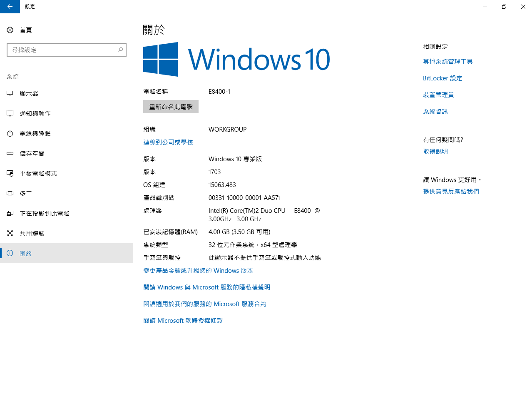Select 顯示器 in sidebar
532x409 pixels.
click(x=67, y=93)
